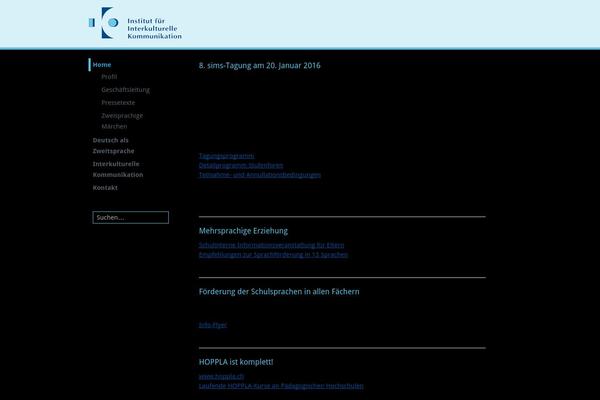
Task: View Teilnahme- und Annullationsbedingungen link
Action: pos(260,174)
